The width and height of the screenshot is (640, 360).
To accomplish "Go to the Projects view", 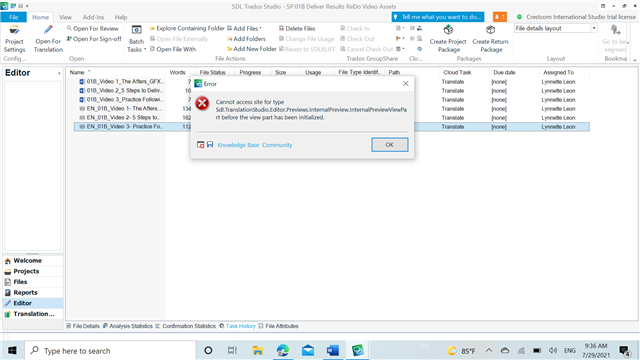I will tap(33, 271).
